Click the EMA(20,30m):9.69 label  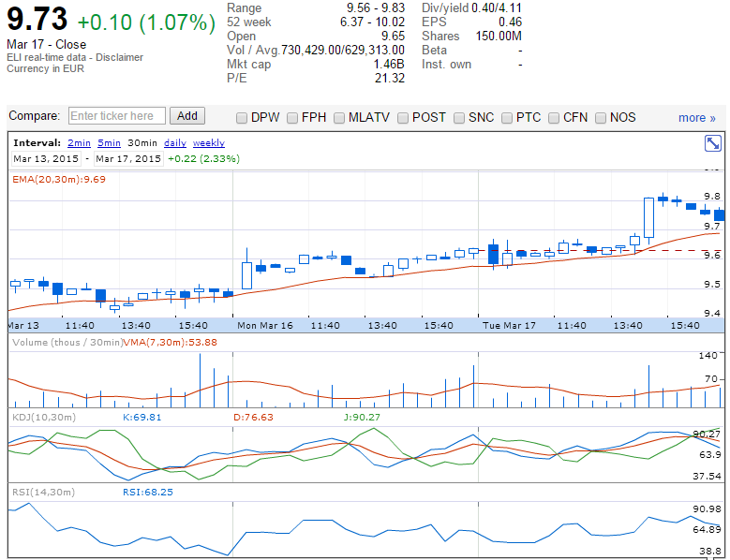[x=59, y=180]
